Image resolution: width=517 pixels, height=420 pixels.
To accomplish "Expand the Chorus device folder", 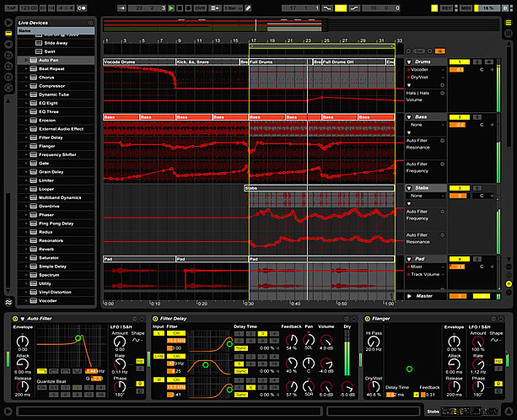I will point(26,77).
